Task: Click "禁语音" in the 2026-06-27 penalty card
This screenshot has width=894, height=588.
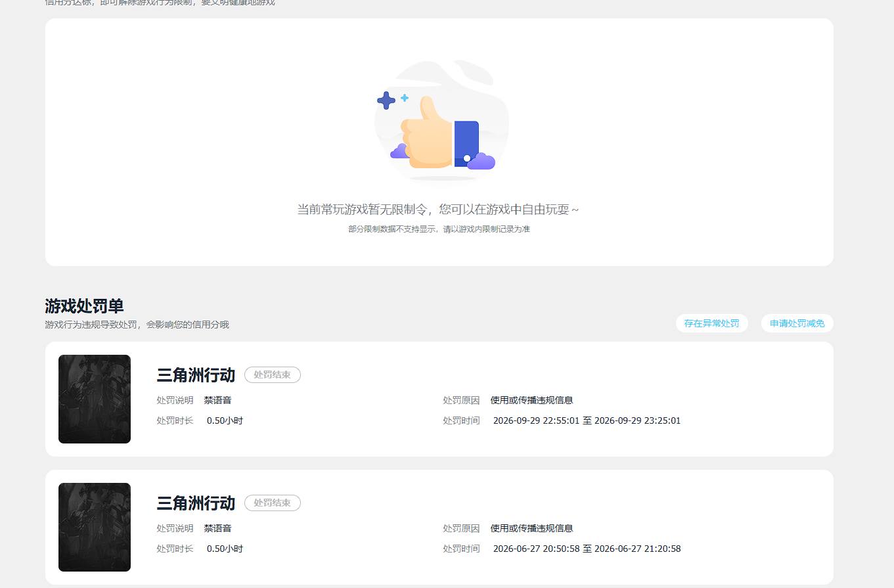Action: click(217, 528)
